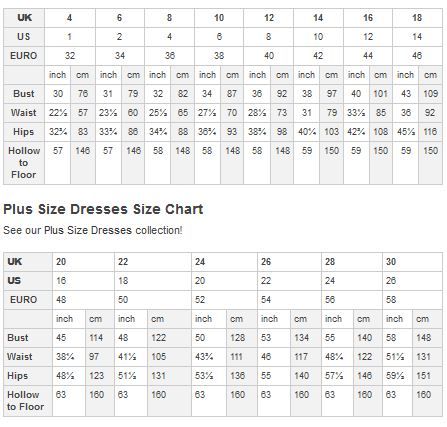The height and width of the screenshot is (427, 447).
Task: Click the 'Plus Size Dresses Size Chart' heading
Action: click(103, 209)
